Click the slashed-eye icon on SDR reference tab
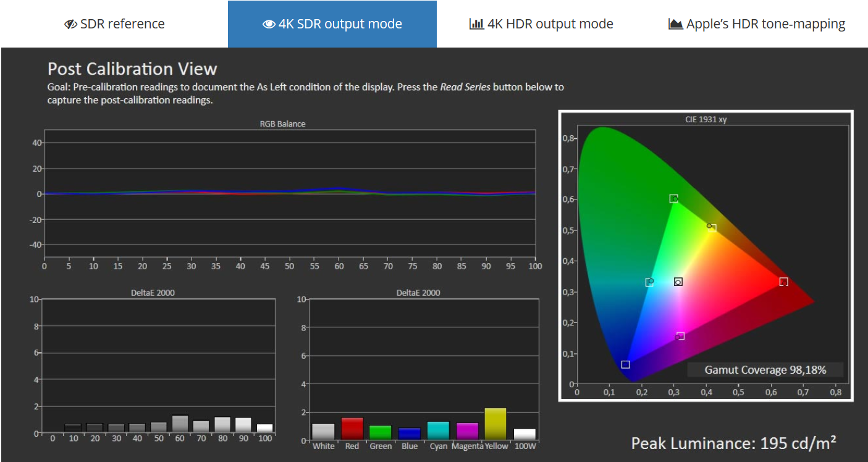 (70, 25)
